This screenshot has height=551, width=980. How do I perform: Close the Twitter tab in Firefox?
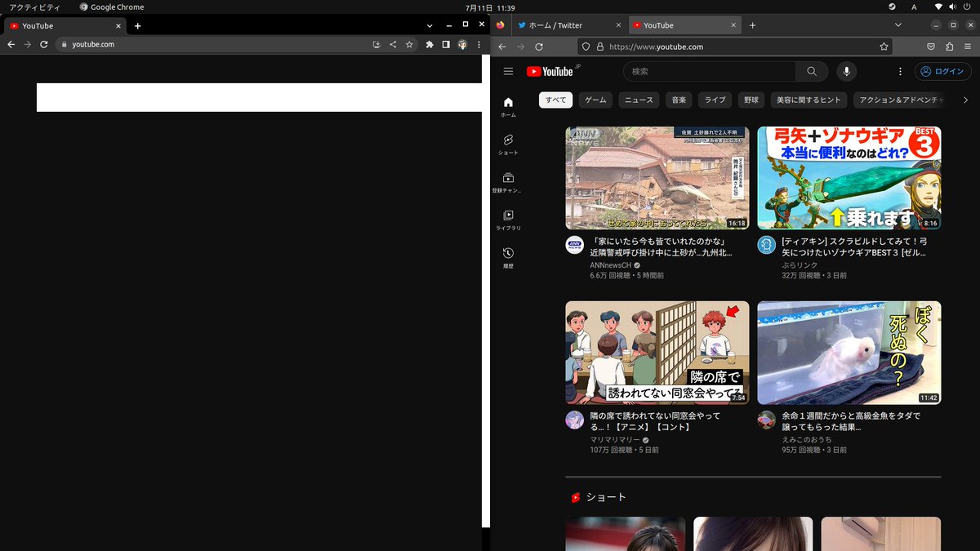pyautogui.click(x=617, y=25)
